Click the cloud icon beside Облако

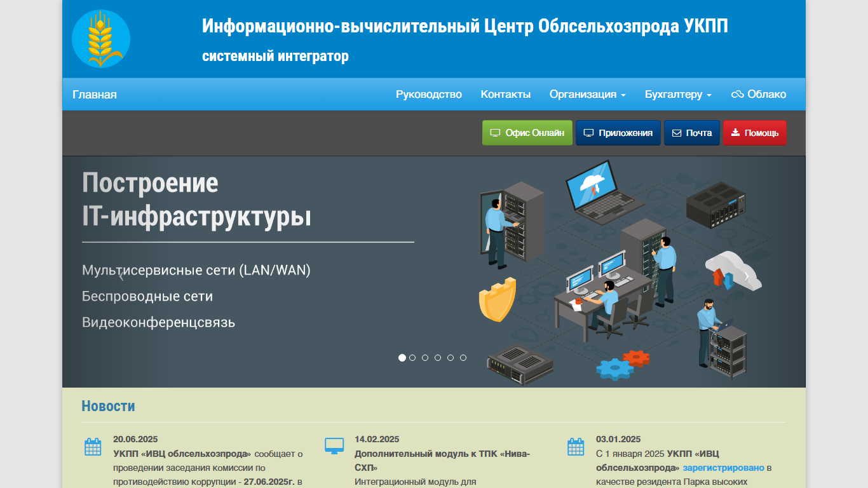(x=737, y=95)
